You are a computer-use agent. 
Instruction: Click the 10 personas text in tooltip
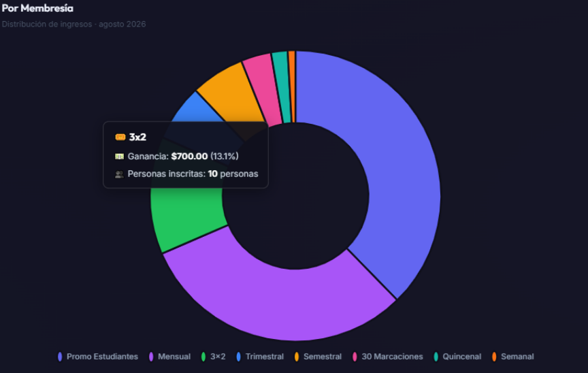coord(233,174)
